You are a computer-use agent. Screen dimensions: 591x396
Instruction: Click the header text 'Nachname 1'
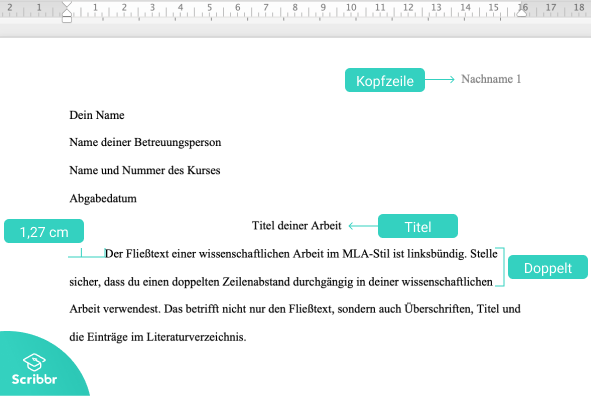[491, 79]
